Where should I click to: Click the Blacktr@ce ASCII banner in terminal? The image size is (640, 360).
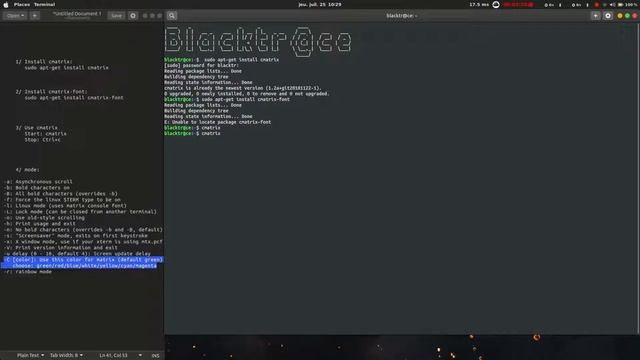click(x=258, y=41)
